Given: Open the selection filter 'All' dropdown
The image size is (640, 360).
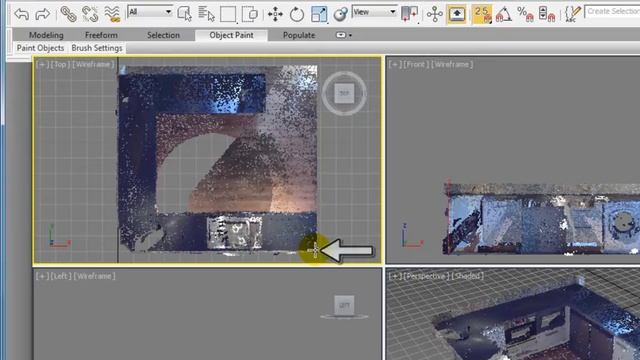Looking at the screenshot, I should tap(150, 12).
